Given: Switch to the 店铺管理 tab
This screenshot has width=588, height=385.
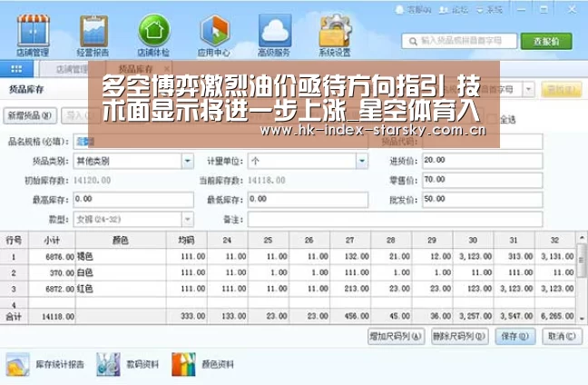Looking at the screenshot, I should point(72,69).
